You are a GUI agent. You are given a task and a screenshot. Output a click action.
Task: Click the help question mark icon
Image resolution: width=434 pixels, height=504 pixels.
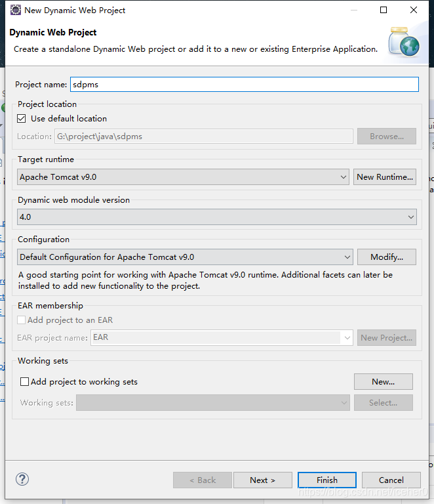click(22, 479)
